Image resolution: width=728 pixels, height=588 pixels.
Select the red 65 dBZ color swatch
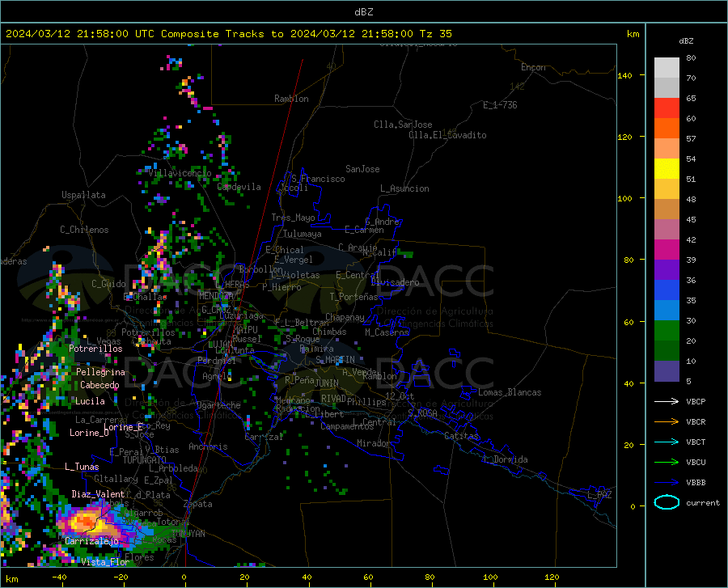pos(667,108)
